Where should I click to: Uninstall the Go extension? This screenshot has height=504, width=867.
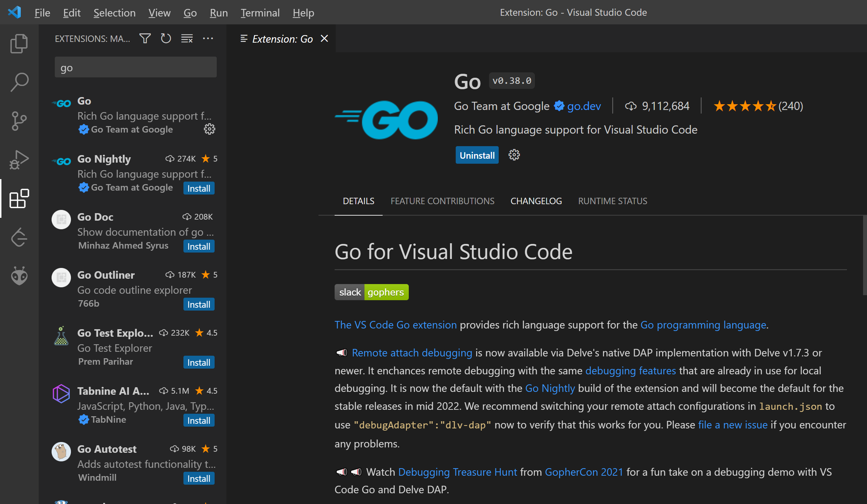coord(476,155)
